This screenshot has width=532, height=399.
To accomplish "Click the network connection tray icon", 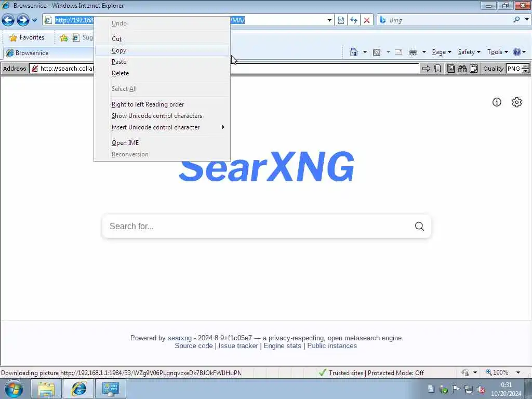I will point(469,389).
